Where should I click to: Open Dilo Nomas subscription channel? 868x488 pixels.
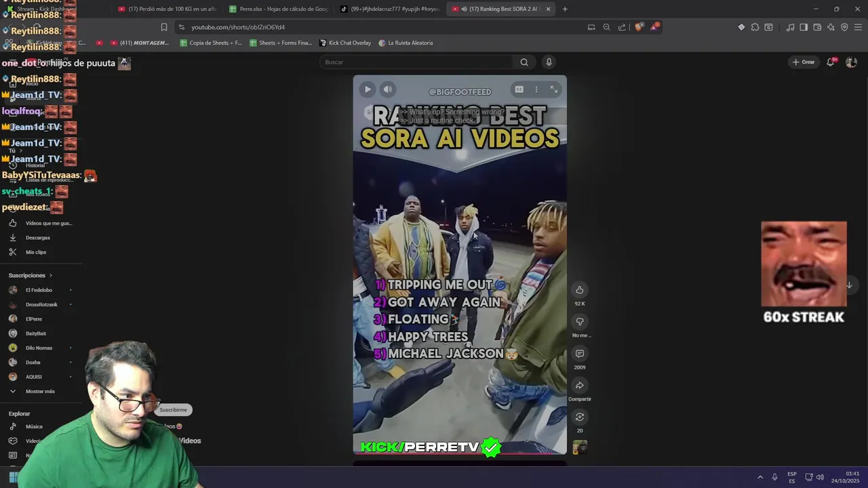point(41,348)
